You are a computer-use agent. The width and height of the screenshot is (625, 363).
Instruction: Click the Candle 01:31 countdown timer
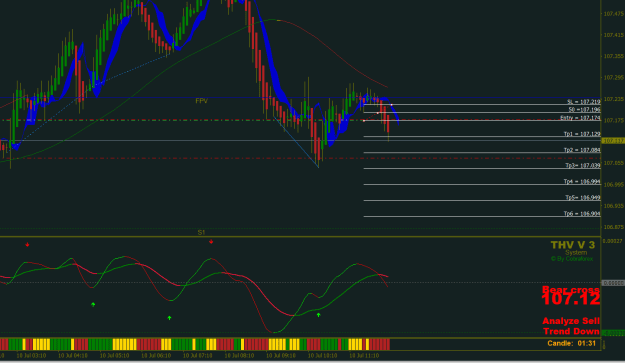coord(572,343)
